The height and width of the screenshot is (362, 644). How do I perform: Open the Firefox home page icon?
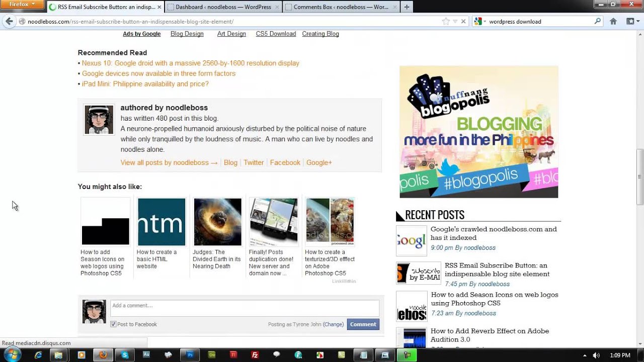point(613,21)
